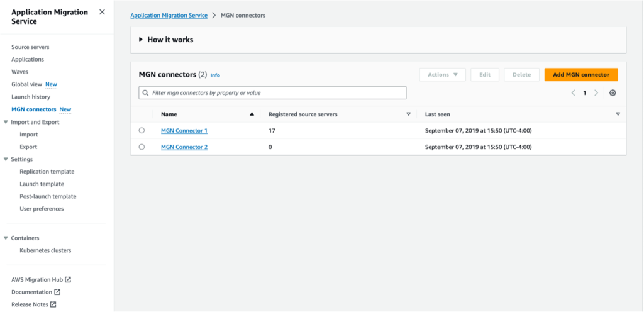
Task: Click Name column header
Action: [169, 114]
